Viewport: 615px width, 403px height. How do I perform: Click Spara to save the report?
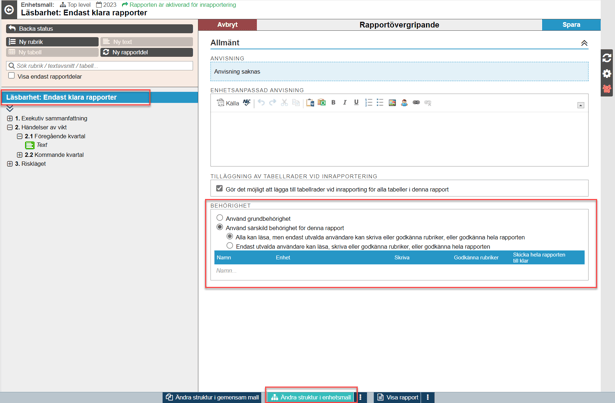pos(571,25)
